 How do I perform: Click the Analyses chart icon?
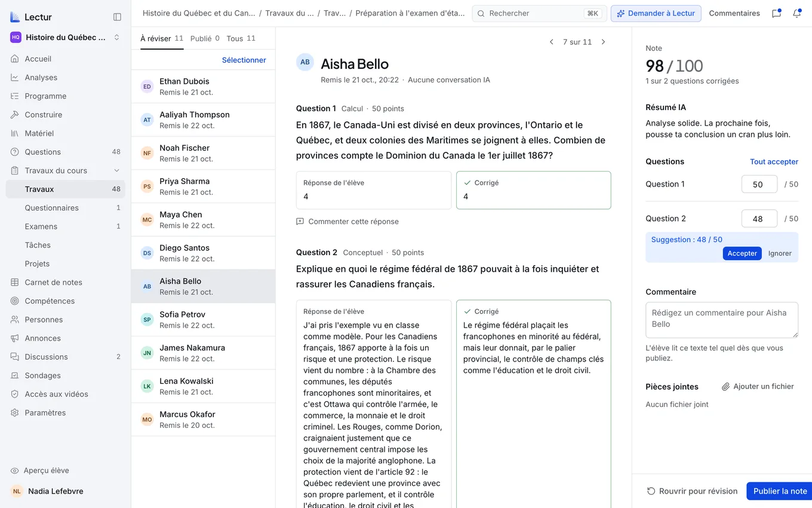pos(15,77)
